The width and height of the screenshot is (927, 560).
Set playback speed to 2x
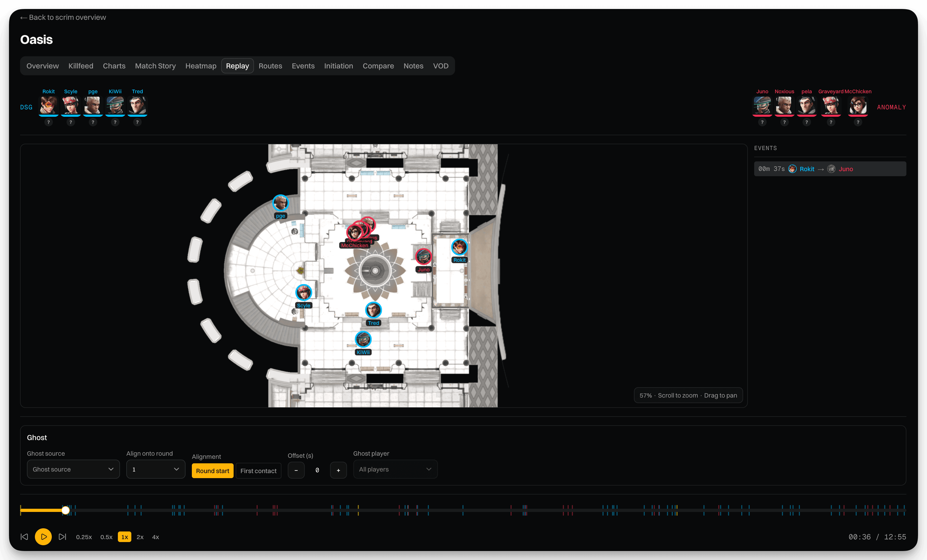click(140, 537)
